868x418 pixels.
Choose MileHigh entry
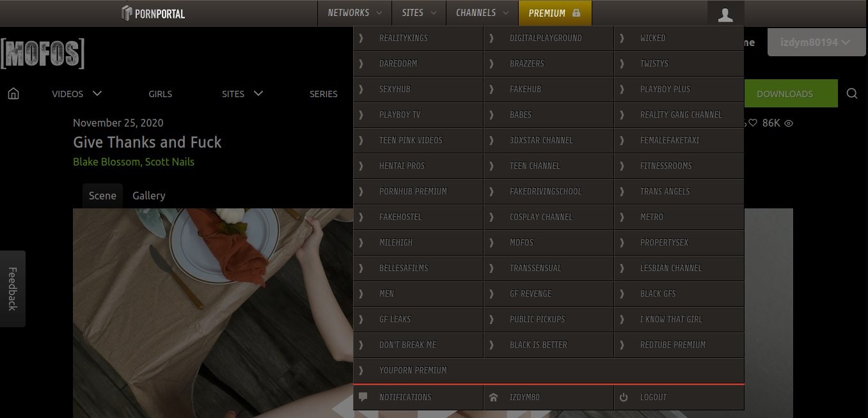[x=418, y=242]
